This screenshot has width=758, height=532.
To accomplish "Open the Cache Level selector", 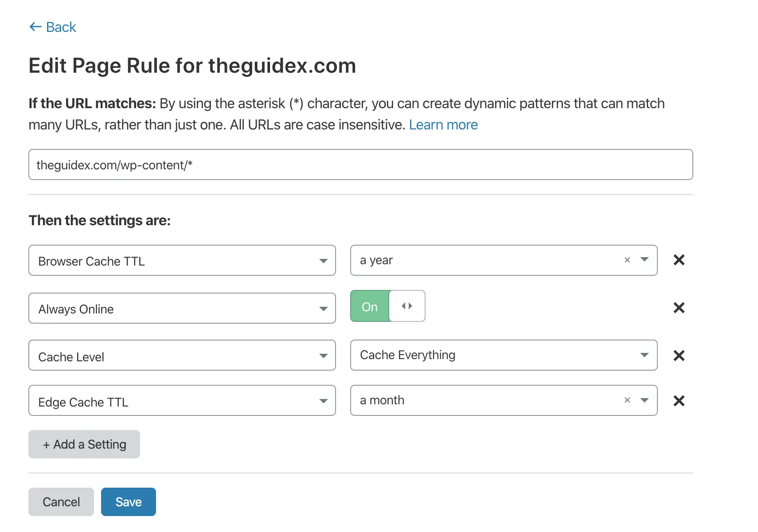I will tap(324, 356).
